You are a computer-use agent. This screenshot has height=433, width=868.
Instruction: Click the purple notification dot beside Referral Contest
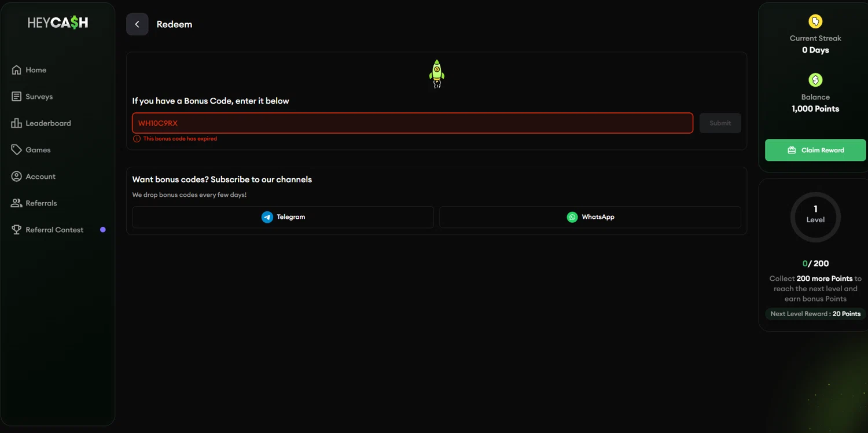(103, 230)
